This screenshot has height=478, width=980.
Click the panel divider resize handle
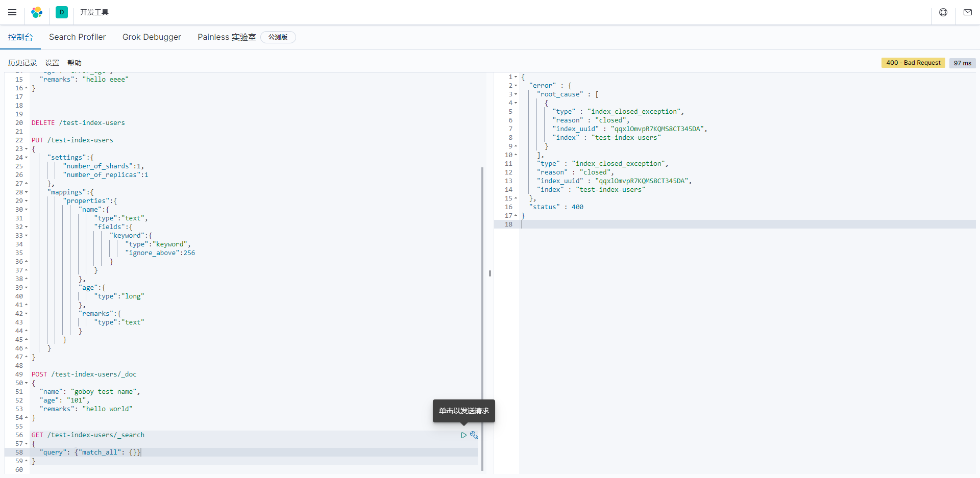pyautogui.click(x=490, y=273)
